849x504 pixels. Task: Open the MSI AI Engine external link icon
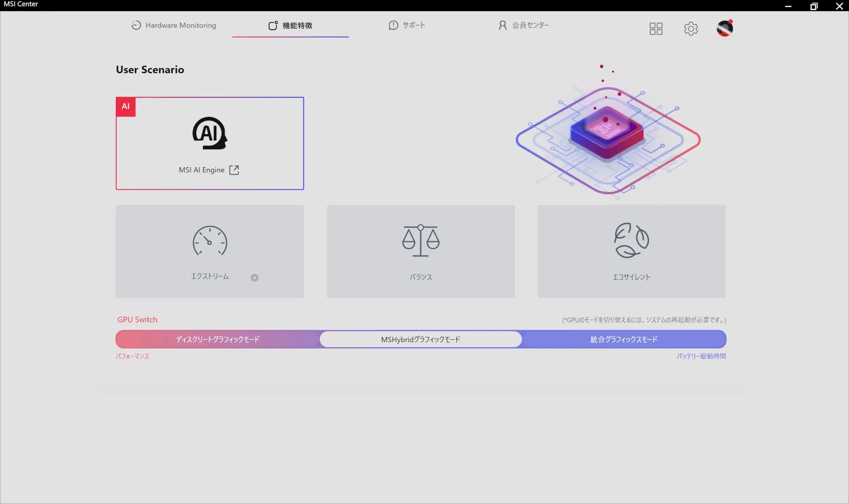(x=234, y=170)
